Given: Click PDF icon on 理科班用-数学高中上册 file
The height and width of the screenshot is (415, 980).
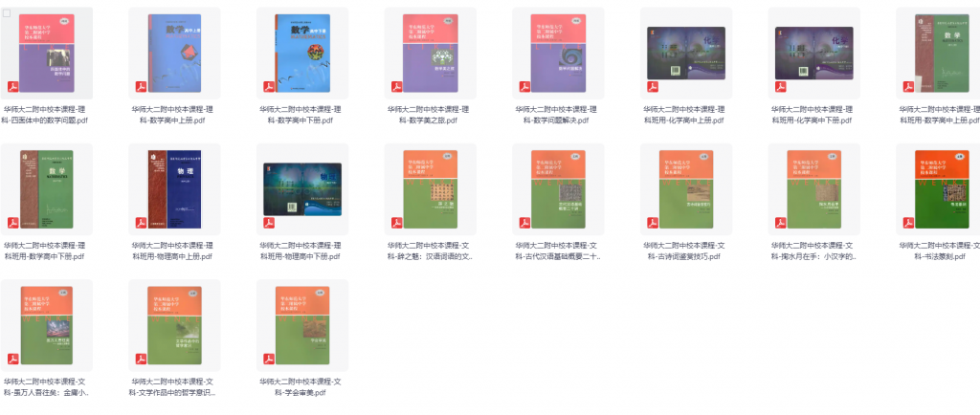Looking at the screenshot, I should coord(909,87).
